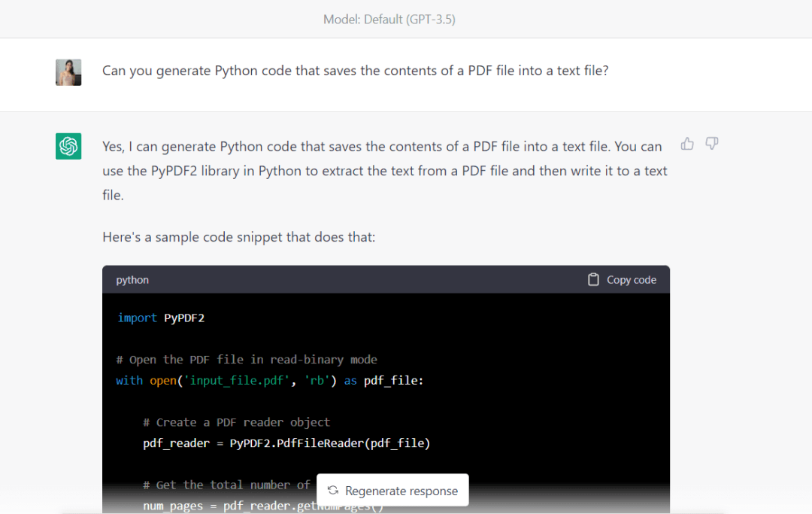The height and width of the screenshot is (514, 812).
Task: Click the ChatGPT logo avatar
Action: tap(68, 146)
